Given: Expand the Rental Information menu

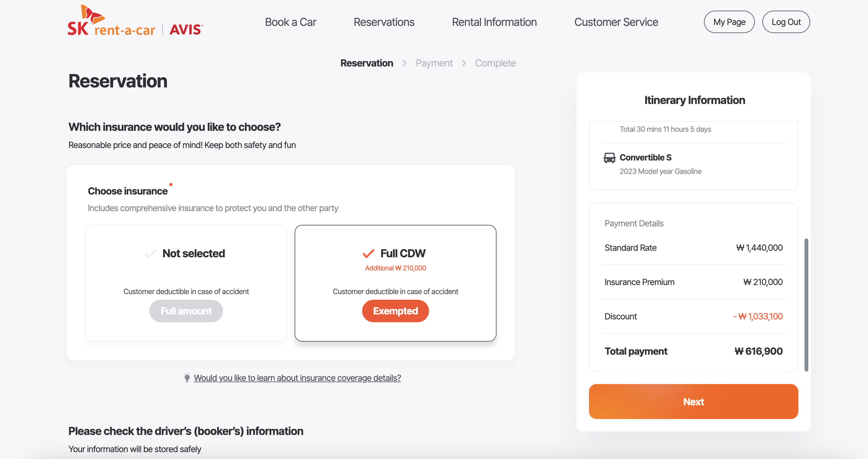Looking at the screenshot, I should click(x=494, y=22).
